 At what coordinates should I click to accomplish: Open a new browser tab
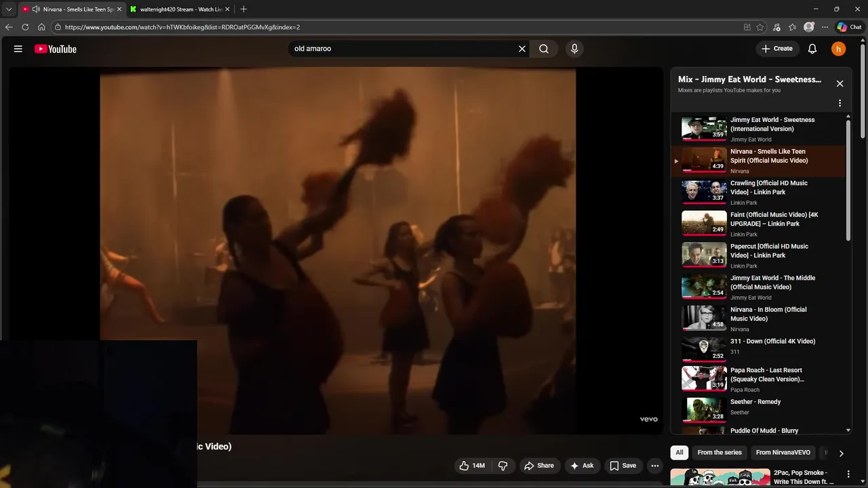point(243,9)
